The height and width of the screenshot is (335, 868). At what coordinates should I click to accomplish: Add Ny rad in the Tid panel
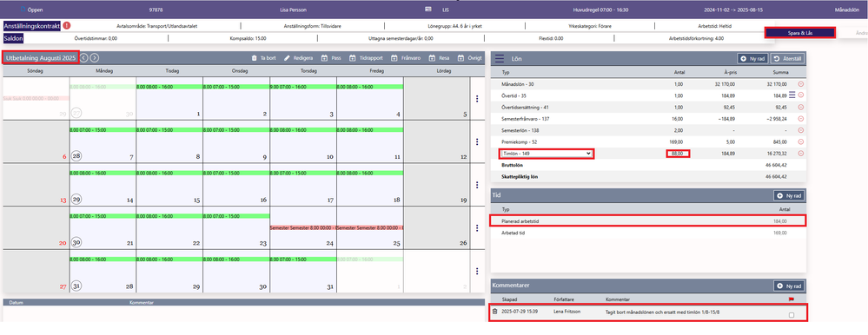pos(789,195)
